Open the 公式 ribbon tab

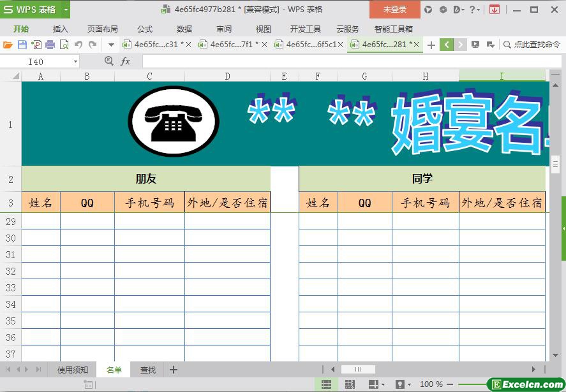pos(145,29)
